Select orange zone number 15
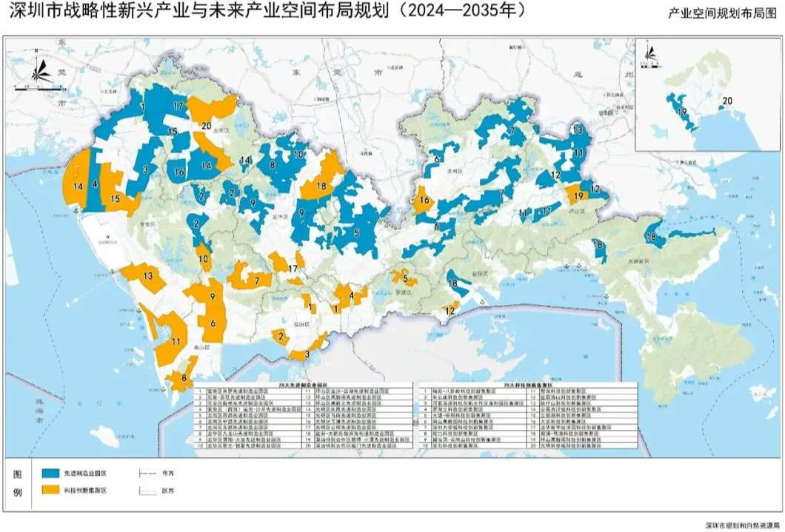The image size is (785, 532). click(115, 199)
